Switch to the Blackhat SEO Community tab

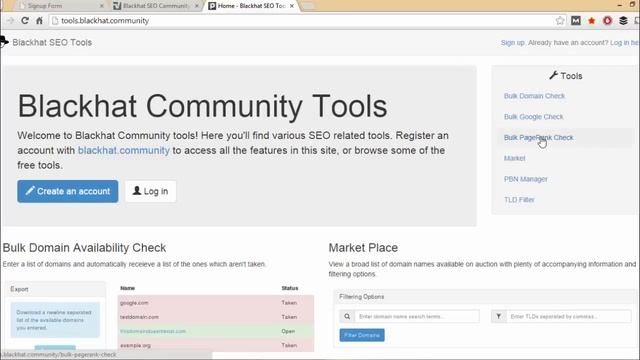(156, 6)
